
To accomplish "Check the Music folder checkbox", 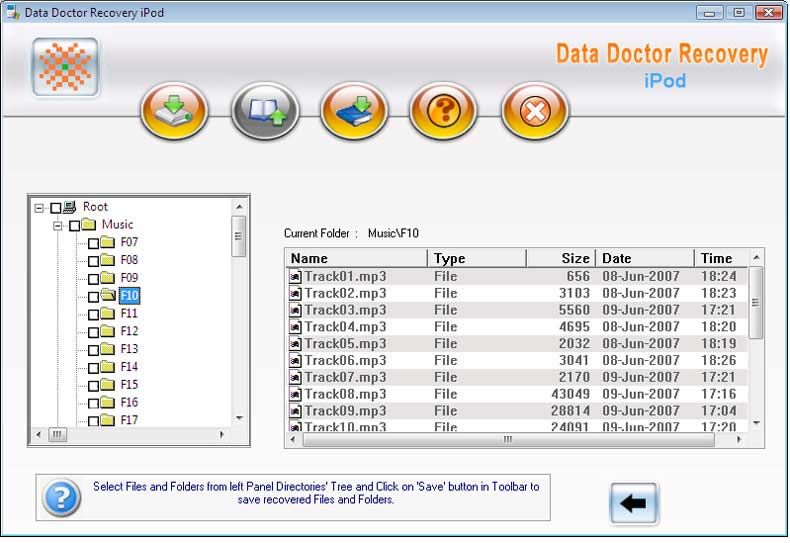I will coord(75,226).
